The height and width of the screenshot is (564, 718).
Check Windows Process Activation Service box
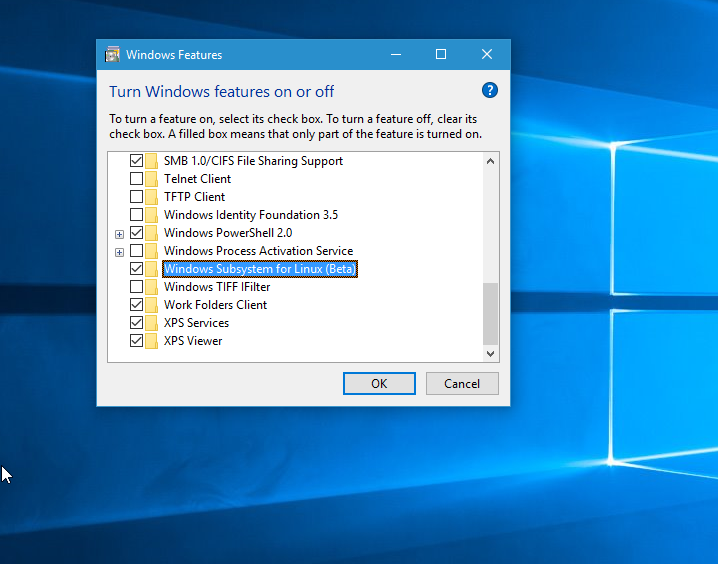(136, 251)
